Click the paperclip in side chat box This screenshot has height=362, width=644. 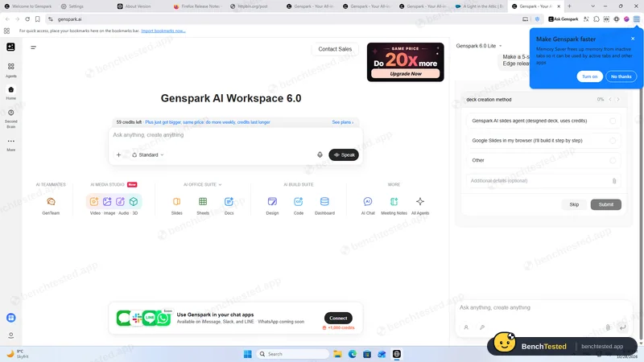pyautogui.click(x=608, y=327)
